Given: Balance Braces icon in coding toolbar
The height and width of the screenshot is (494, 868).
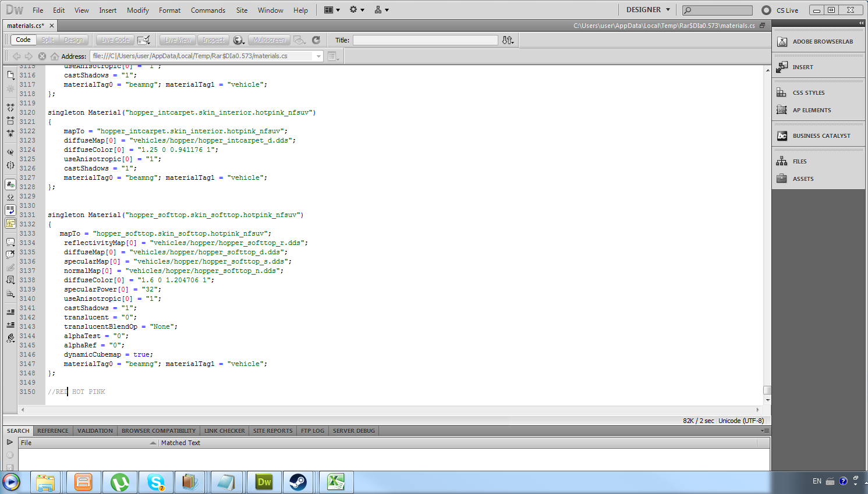Looking at the screenshot, I should tap(10, 165).
